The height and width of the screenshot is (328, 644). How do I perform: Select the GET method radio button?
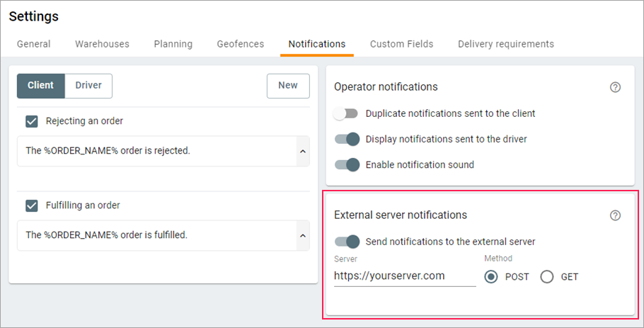pyautogui.click(x=547, y=277)
